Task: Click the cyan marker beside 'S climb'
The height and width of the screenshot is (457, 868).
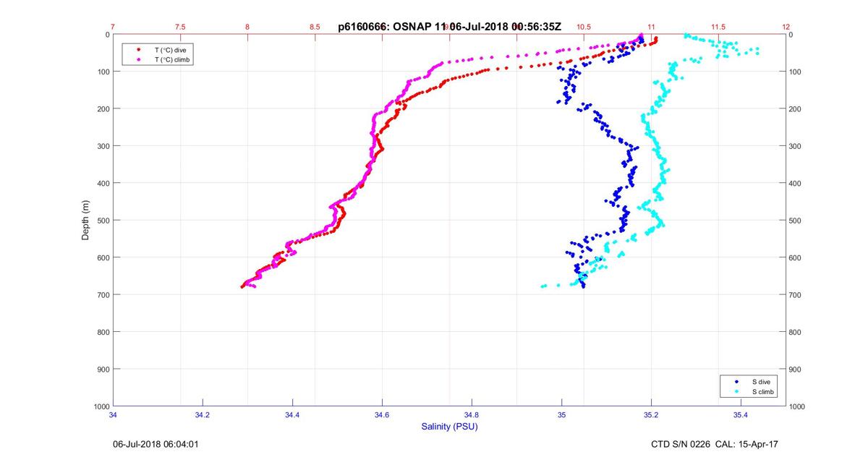Action: click(x=736, y=392)
